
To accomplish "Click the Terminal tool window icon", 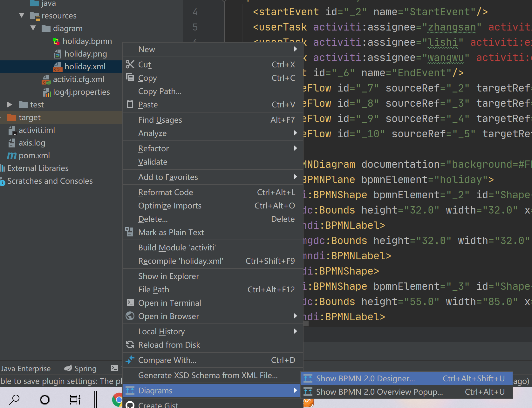I will [114, 368].
